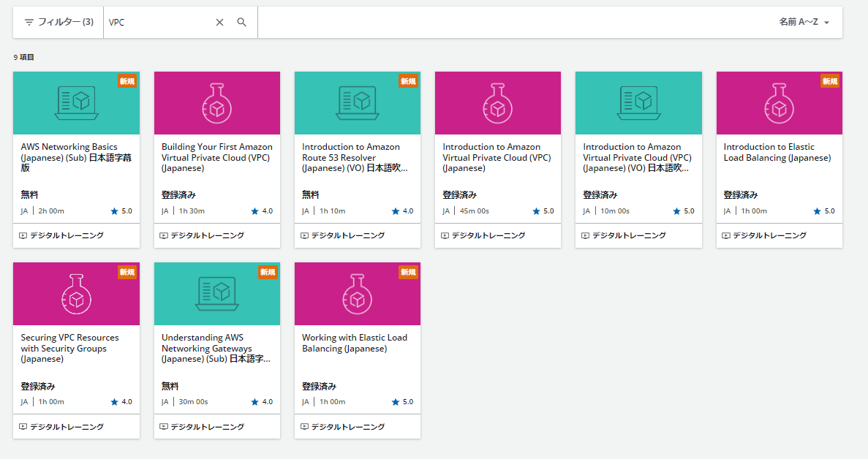
Task: Click デジタルトレーニング label on 10m VPC (VO) card
Action: tap(629, 235)
